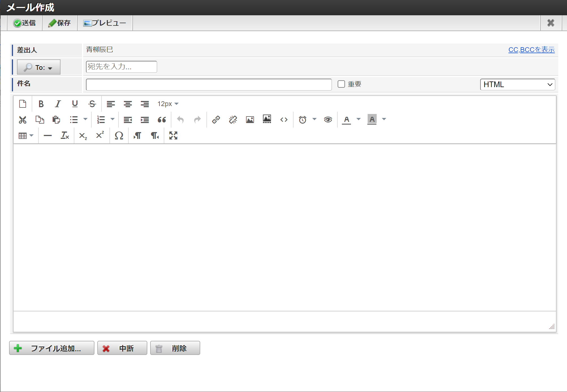Click the fullscreen expand icon in the editor
The height and width of the screenshot is (392, 567).
[173, 136]
